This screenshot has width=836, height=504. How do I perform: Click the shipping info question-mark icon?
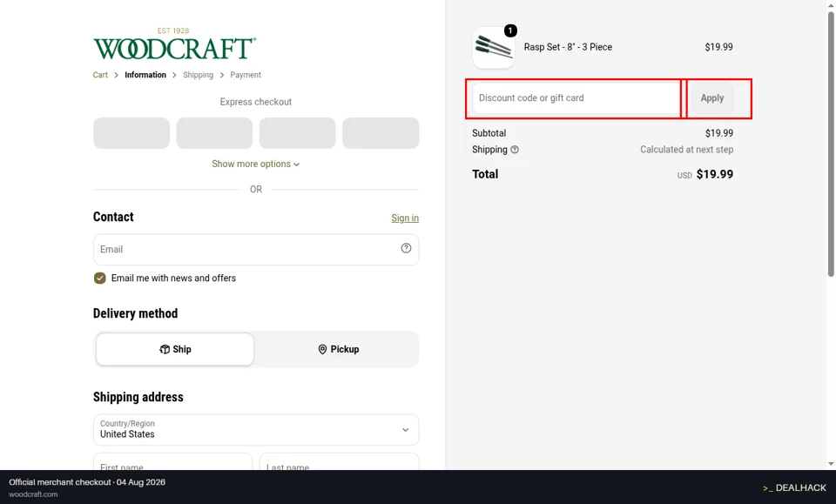(515, 150)
